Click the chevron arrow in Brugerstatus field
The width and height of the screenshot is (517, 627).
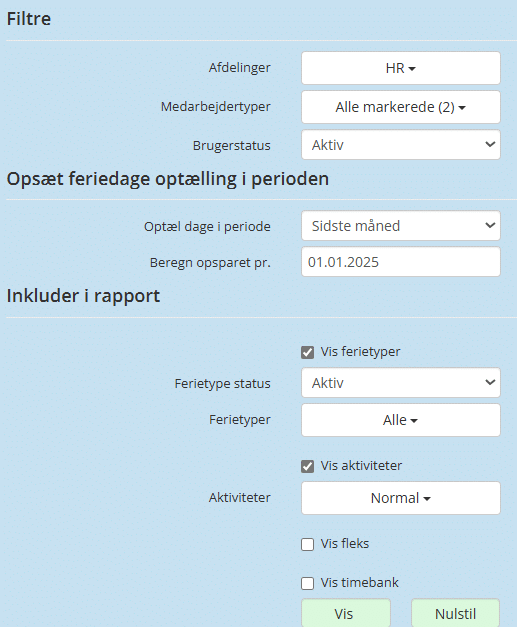pos(490,144)
